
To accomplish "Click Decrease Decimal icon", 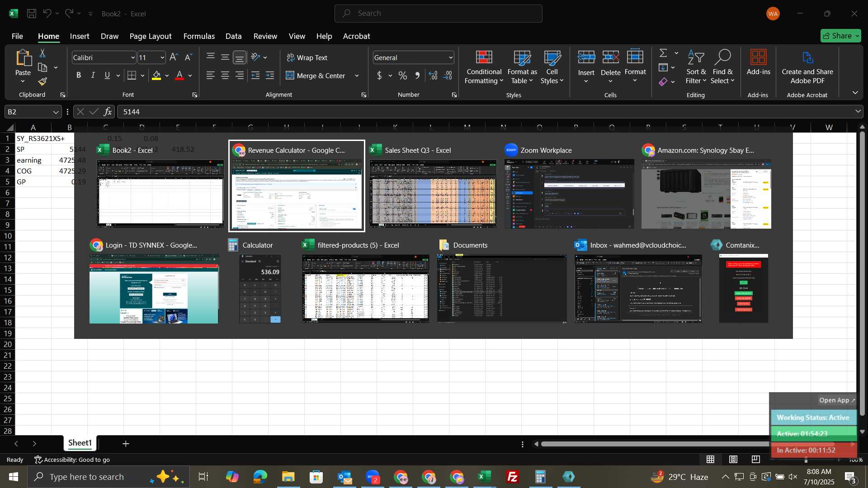I will [448, 75].
